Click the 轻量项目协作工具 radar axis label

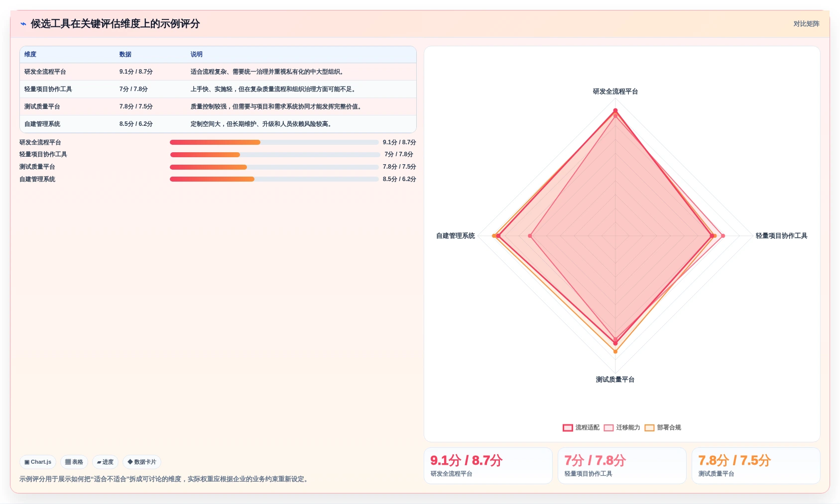click(781, 236)
